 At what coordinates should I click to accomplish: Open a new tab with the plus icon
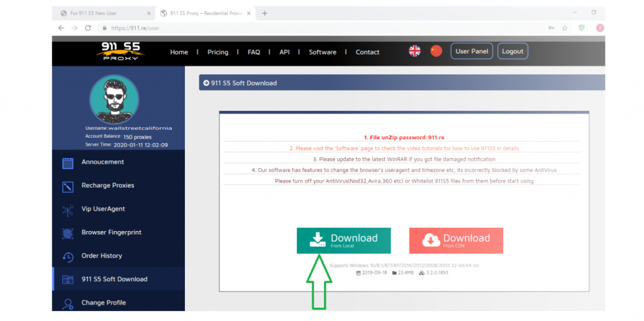265,13
